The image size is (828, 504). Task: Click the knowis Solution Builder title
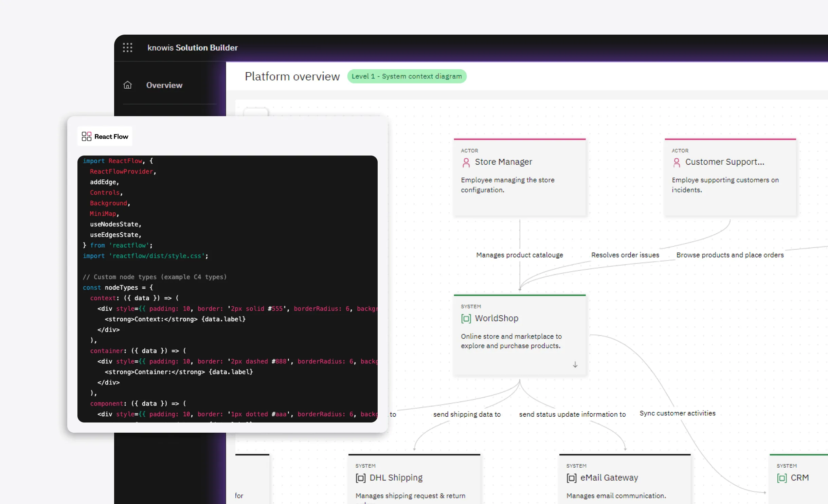pyautogui.click(x=193, y=48)
